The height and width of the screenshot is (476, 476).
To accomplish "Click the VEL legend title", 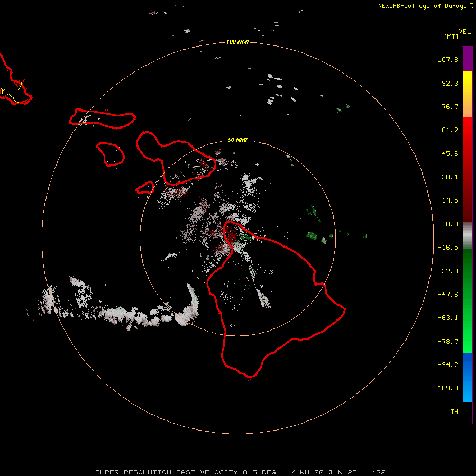I will (464, 32).
